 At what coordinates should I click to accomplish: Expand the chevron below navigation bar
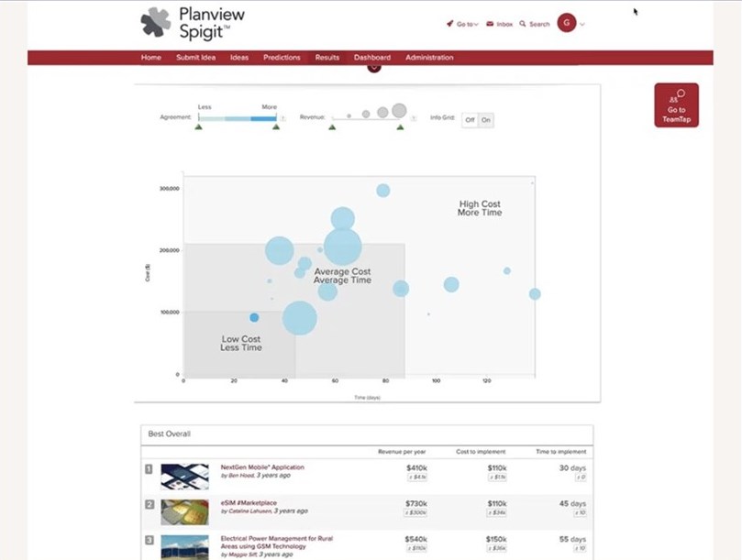pyautogui.click(x=373, y=67)
